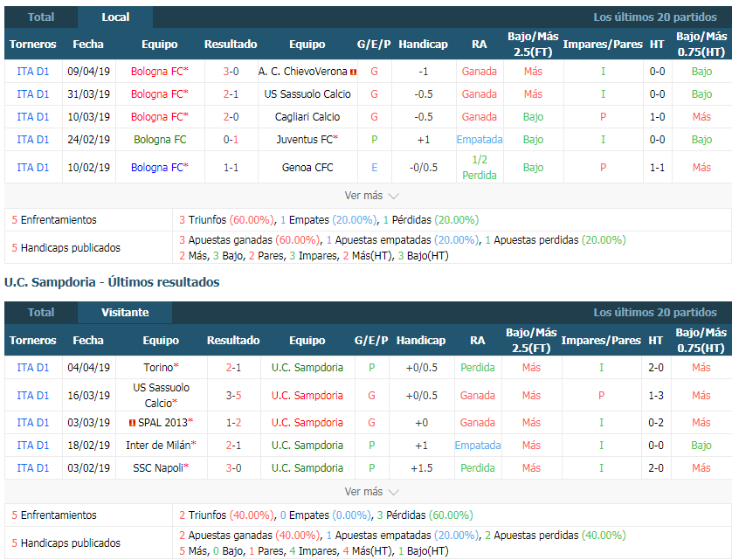
Task: Click U.C. Sampdoria in the 03/03/19 row
Action: point(307,423)
